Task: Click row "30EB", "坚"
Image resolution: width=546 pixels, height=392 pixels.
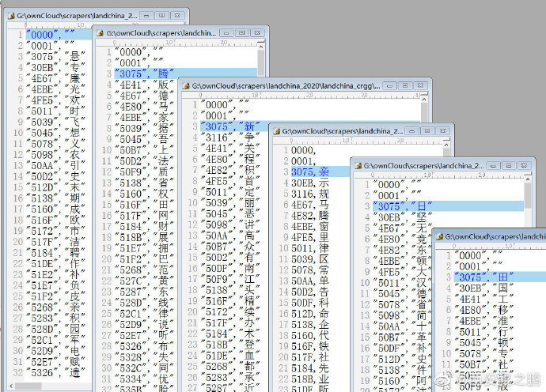Action: point(403,217)
